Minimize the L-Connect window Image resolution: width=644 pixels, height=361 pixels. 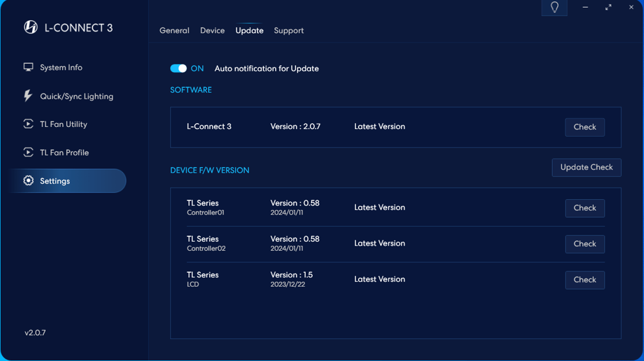point(585,8)
